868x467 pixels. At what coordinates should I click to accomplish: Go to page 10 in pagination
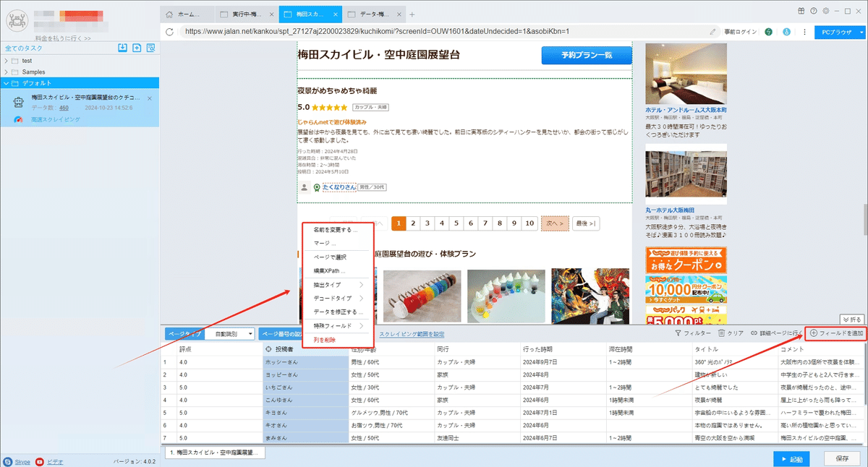[x=529, y=223]
